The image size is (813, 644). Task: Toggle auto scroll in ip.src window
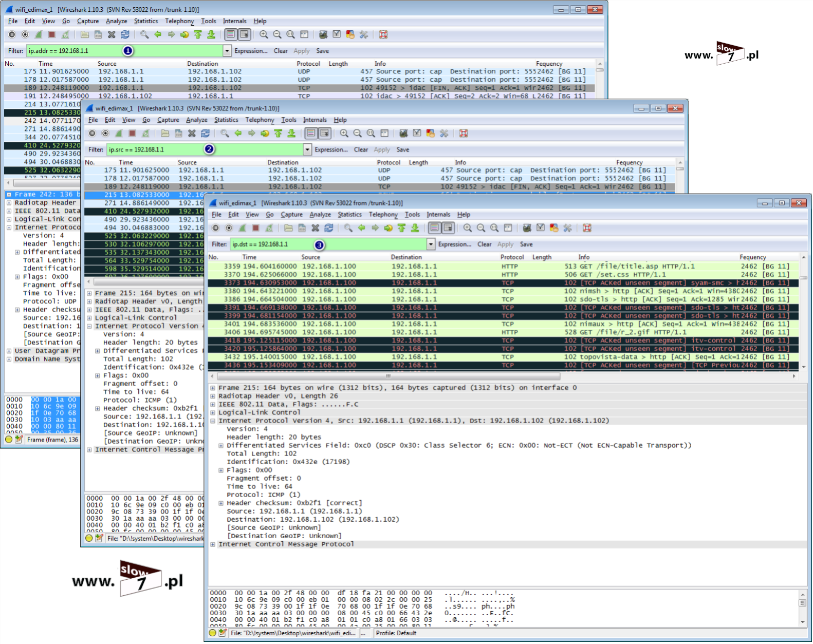pyautogui.click(x=324, y=134)
